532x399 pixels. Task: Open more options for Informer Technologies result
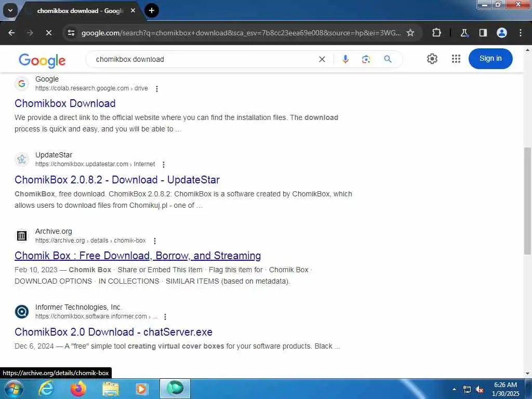[x=165, y=317]
